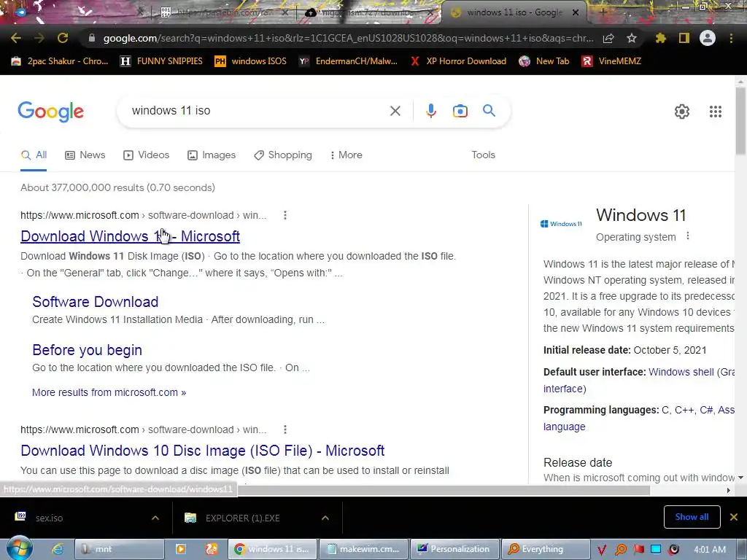Screen dimensions: 747x560
Task: Open 2pac Shakur bookmark
Action: point(60,61)
